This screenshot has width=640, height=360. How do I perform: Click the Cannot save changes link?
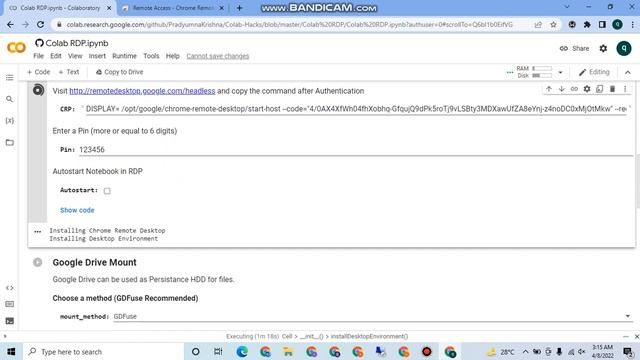218,56
